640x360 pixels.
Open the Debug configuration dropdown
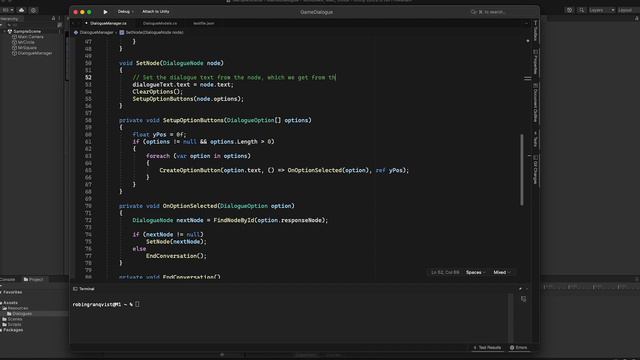(125, 11)
